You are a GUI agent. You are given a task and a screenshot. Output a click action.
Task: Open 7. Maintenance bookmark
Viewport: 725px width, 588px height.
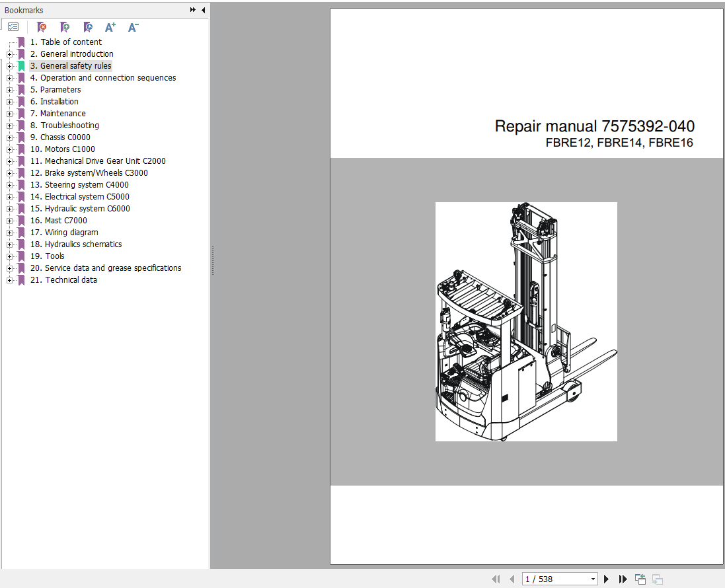tap(57, 114)
